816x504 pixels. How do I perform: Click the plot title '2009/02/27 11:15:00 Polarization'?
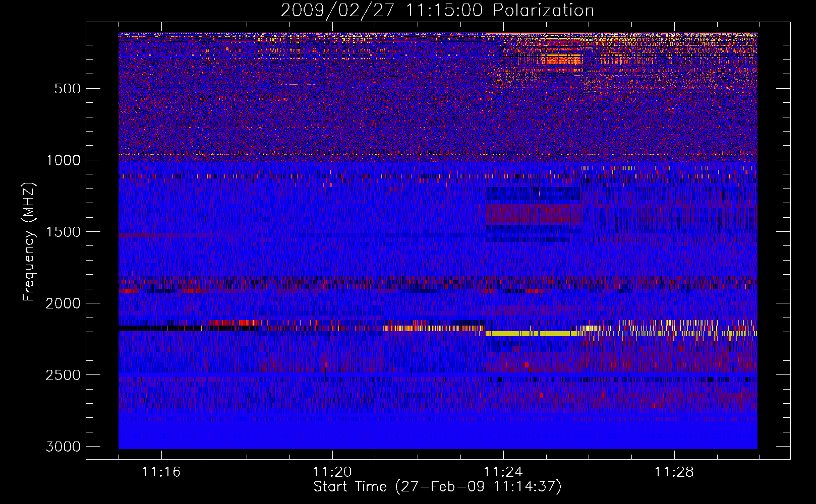click(437, 11)
